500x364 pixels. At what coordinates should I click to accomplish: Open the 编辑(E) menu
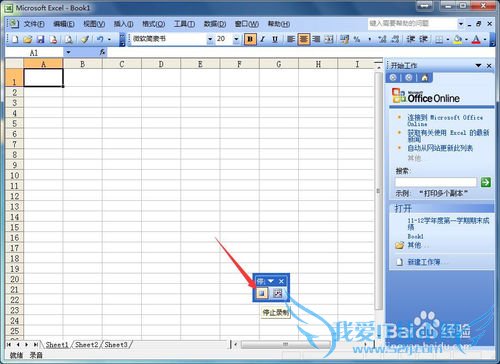click(x=64, y=24)
